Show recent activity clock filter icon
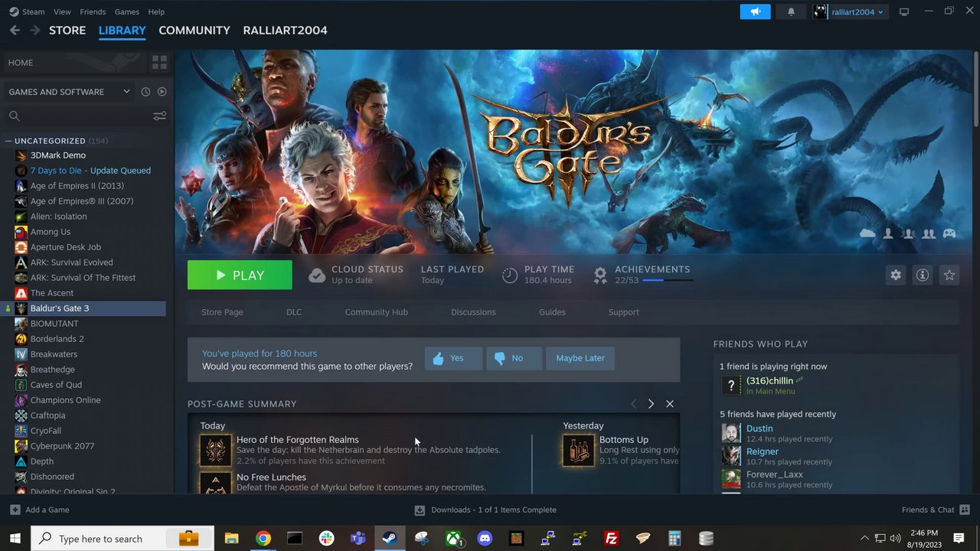Screen dimensions: 980x551 point(145,91)
